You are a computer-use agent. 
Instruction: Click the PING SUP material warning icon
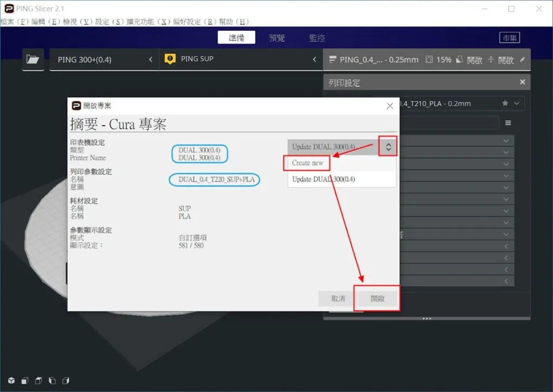click(x=170, y=59)
